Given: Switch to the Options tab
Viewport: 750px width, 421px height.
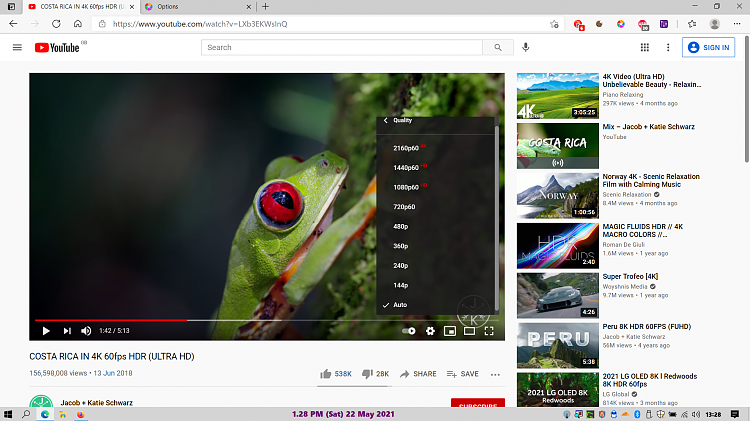Looking at the screenshot, I should click(198, 7).
